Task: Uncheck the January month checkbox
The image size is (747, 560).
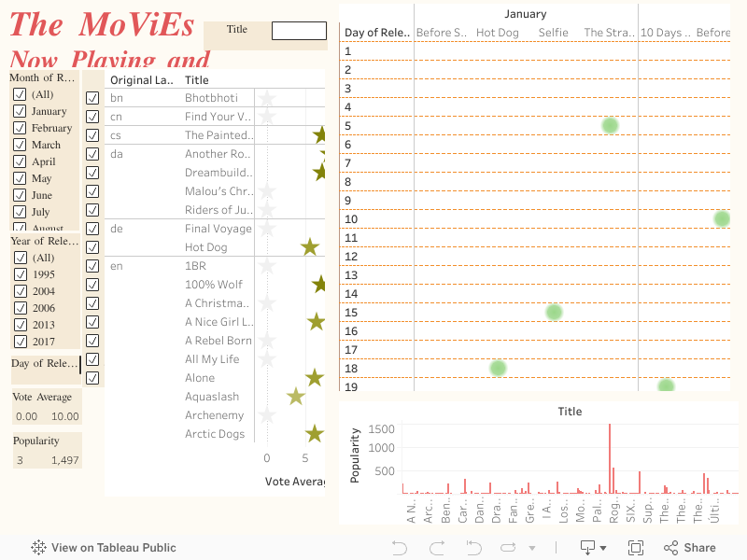Action: point(20,111)
